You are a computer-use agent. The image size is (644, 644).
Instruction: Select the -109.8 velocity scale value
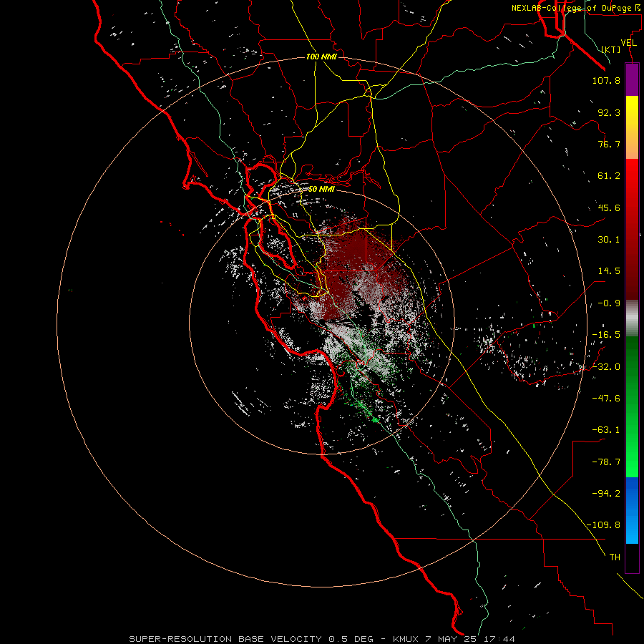coord(603,525)
